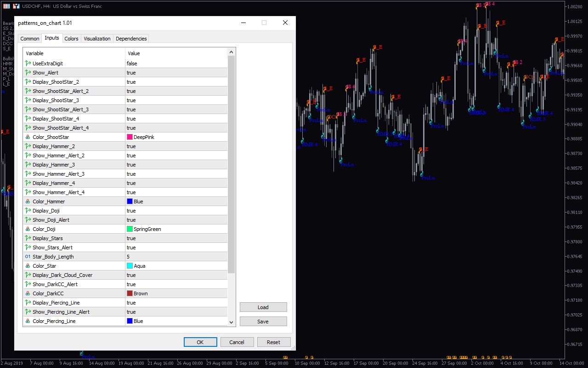Viewport: 588px width, 368px height.
Task: Click the Color_Piercing_Line color-type icon
Action: (28, 321)
